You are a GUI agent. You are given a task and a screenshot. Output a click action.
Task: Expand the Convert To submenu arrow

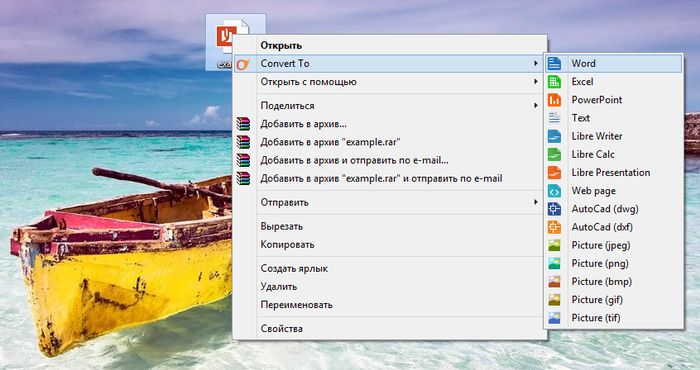pyautogui.click(x=536, y=63)
